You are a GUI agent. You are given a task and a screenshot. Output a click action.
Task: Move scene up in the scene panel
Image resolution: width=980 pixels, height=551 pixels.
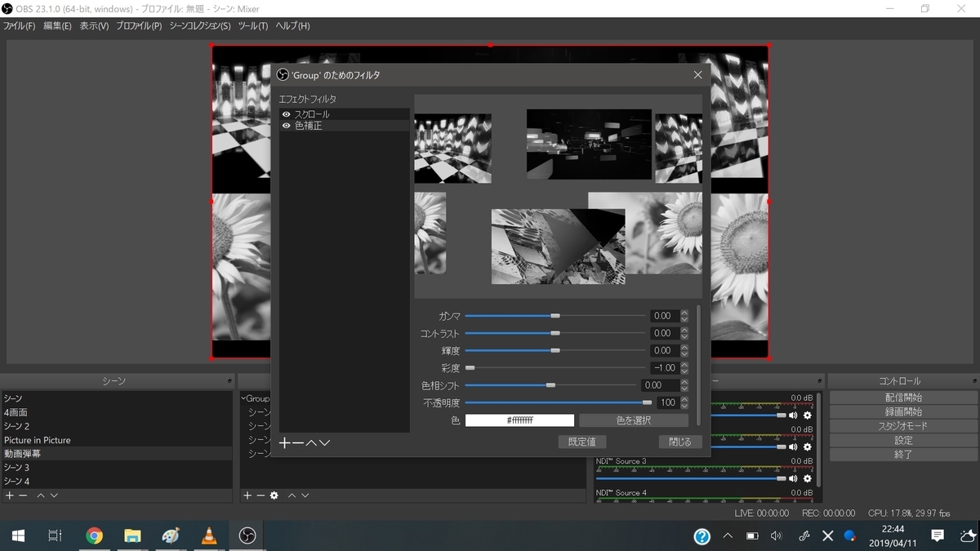(x=41, y=495)
